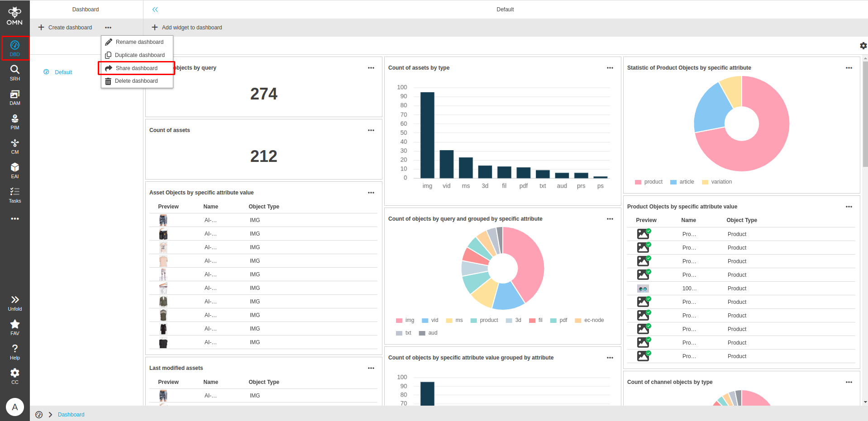Collapse the dashboard sidebar with the double chevron
The height and width of the screenshot is (421, 868).
155,9
